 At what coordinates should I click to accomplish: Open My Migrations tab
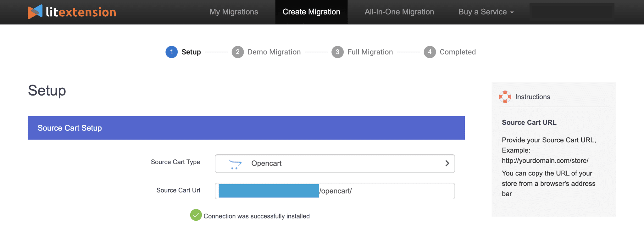[234, 12]
